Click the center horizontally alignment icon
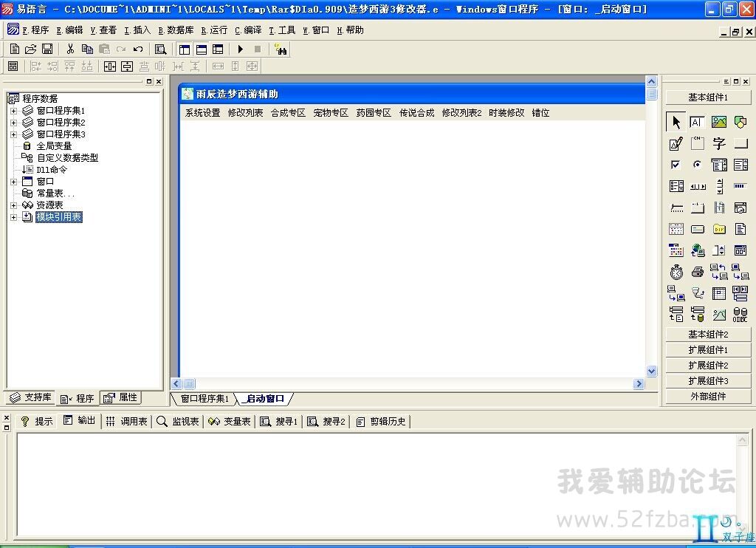The width and height of the screenshot is (756, 548). [x=110, y=66]
